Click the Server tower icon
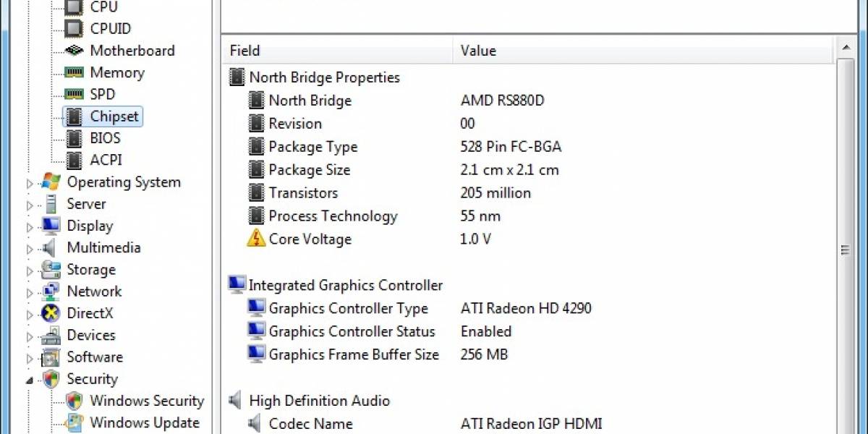Viewport: 868px width, 434px height. pos(51,204)
